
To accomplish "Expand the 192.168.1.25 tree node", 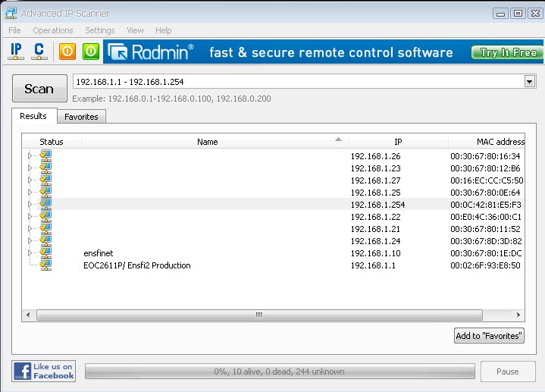I will click(30, 193).
